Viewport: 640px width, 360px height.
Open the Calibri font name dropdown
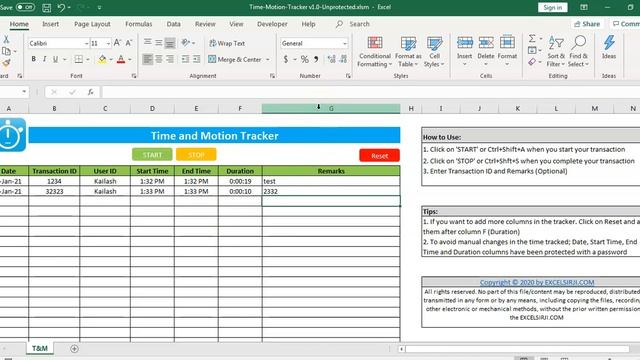click(x=87, y=43)
